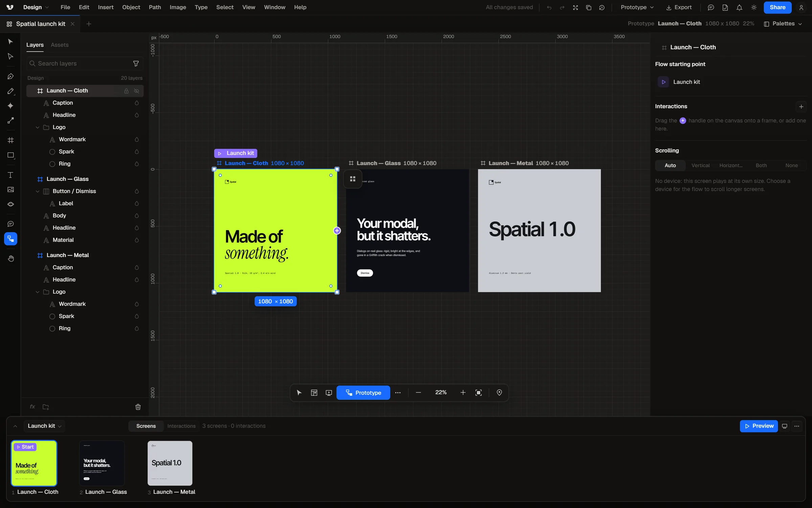This screenshot has height=508, width=812.
Task: Open the Object menu
Action: (131, 7)
